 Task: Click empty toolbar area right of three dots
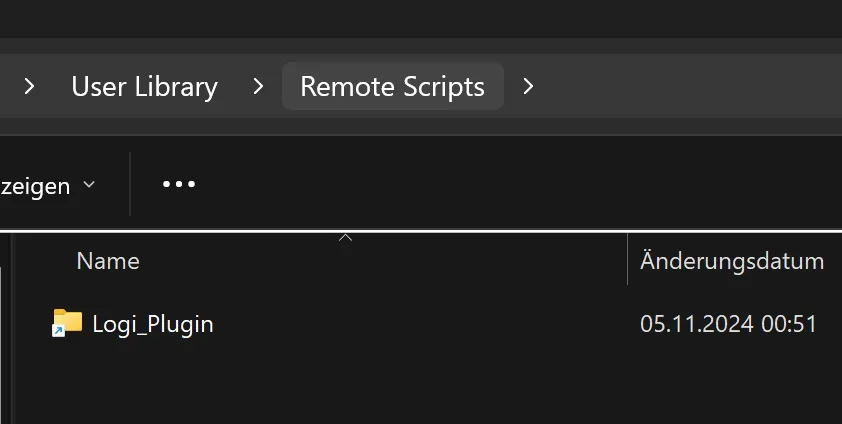[x=500, y=185]
